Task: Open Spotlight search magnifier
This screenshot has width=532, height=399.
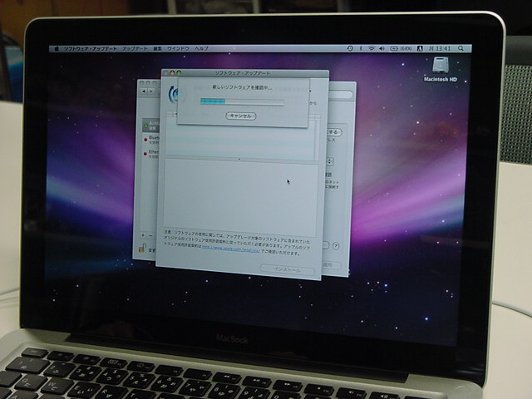Action: click(461, 48)
